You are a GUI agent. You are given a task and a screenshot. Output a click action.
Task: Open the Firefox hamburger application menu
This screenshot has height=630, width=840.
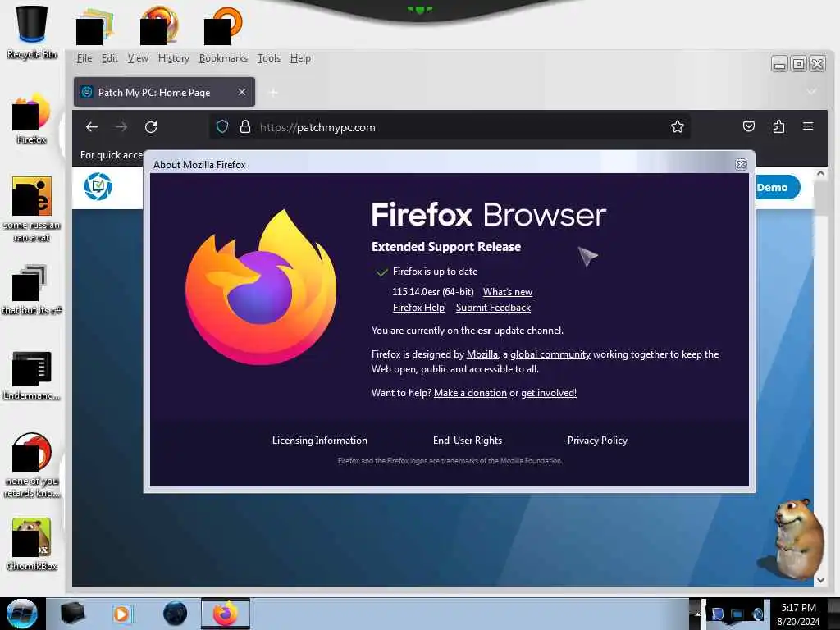coord(808,126)
